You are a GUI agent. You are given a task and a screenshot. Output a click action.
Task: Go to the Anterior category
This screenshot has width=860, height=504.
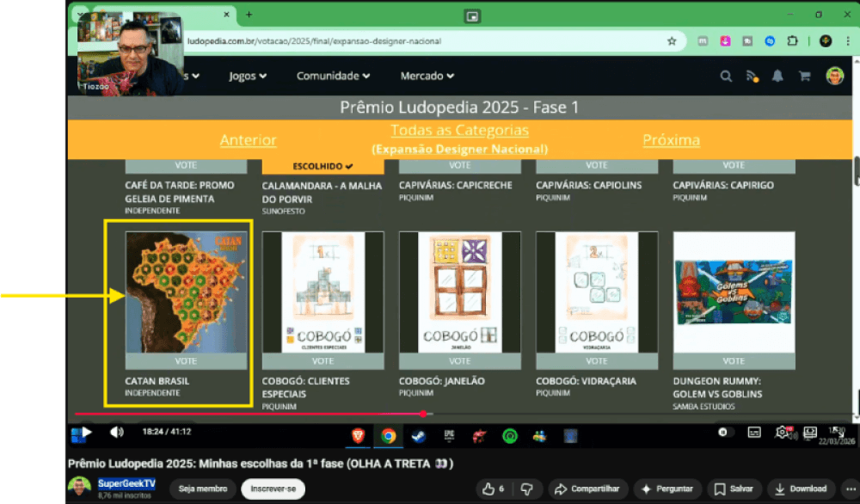(x=248, y=140)
